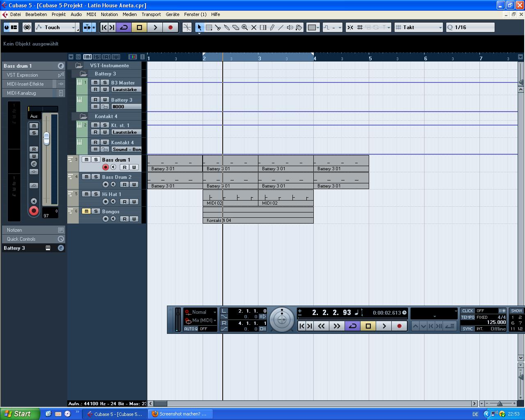Image resolution: width=525 pixels, height=420 pixels.
Task: Collapse the Kontakt 4 folder
Action: 83,116
